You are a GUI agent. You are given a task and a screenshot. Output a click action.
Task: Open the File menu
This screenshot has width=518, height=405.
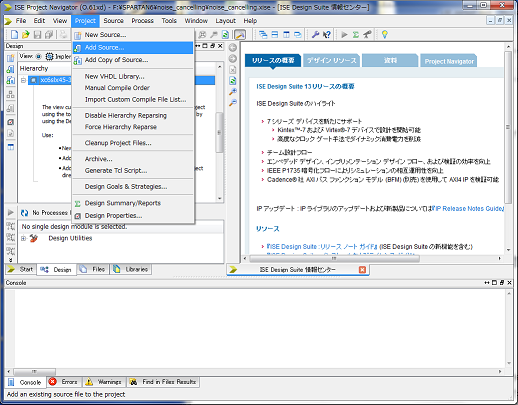[21, 21]
